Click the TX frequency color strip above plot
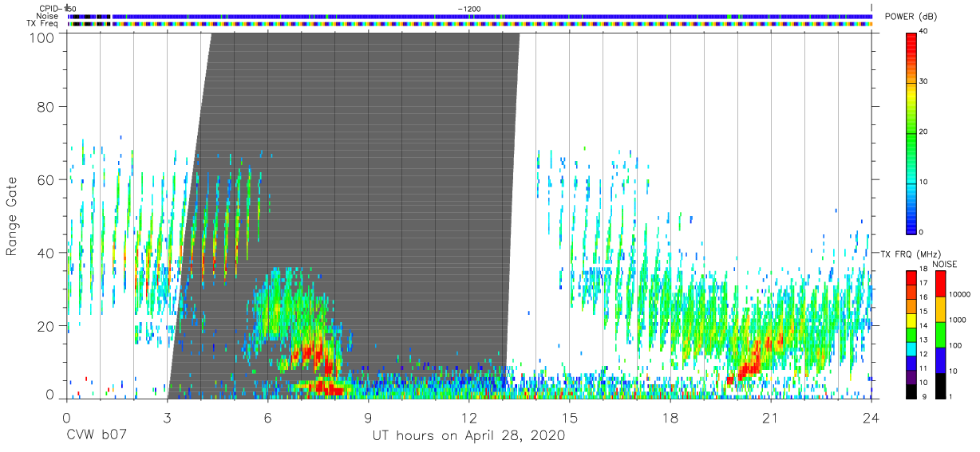 469,24
